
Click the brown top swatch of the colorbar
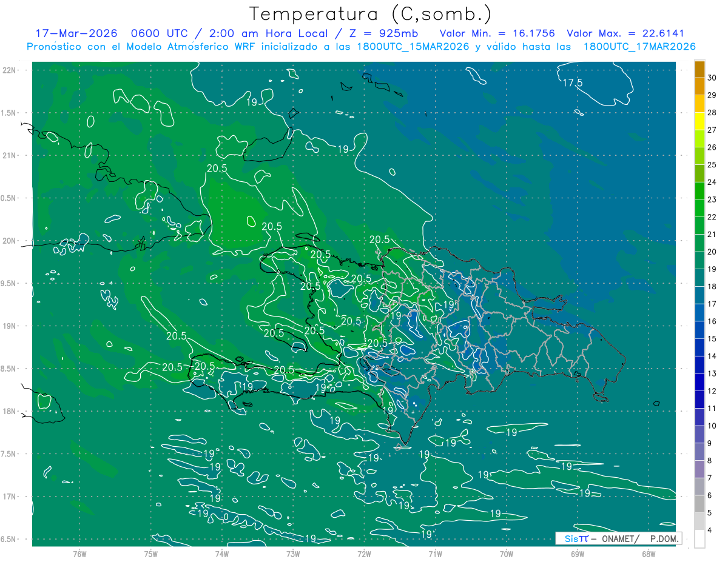(x=699, y=69)
